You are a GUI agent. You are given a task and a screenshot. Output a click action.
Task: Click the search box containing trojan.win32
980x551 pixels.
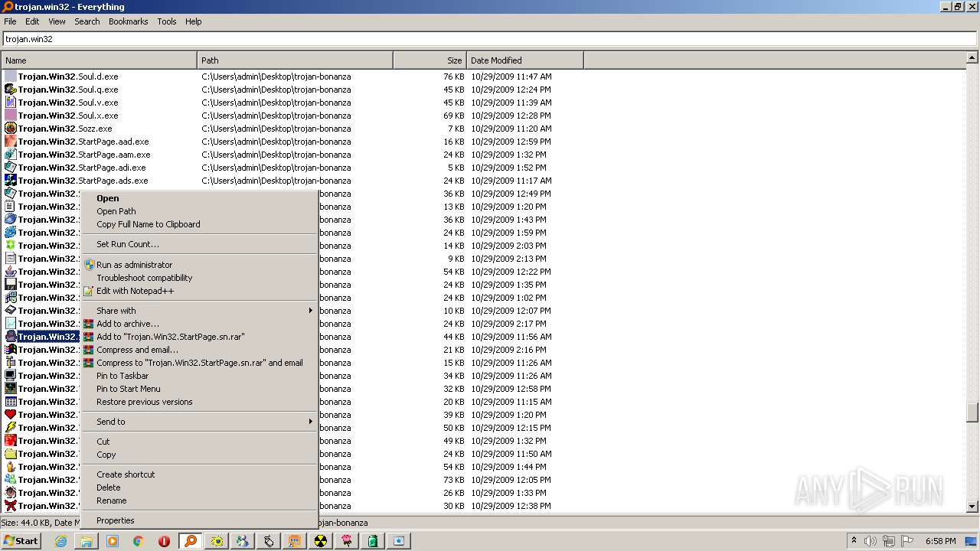tap(490, 39)
